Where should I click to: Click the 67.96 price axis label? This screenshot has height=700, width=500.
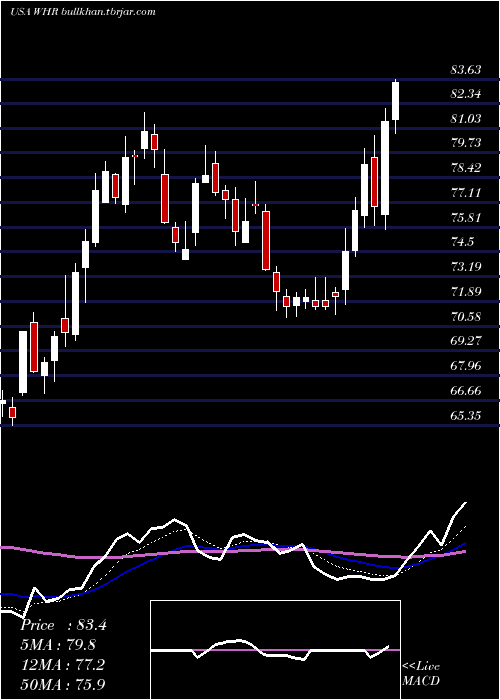click(466, 366)
